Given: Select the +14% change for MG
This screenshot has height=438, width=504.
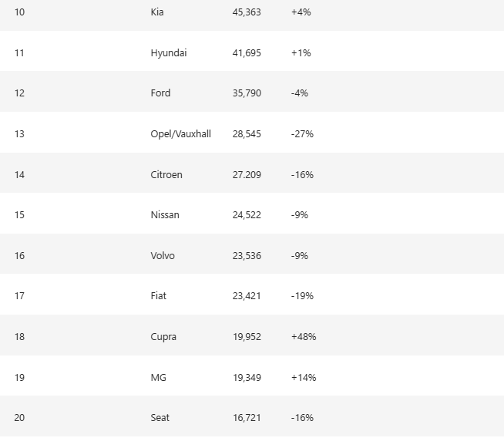Looking at the screenshot, I should click(304, 377).
